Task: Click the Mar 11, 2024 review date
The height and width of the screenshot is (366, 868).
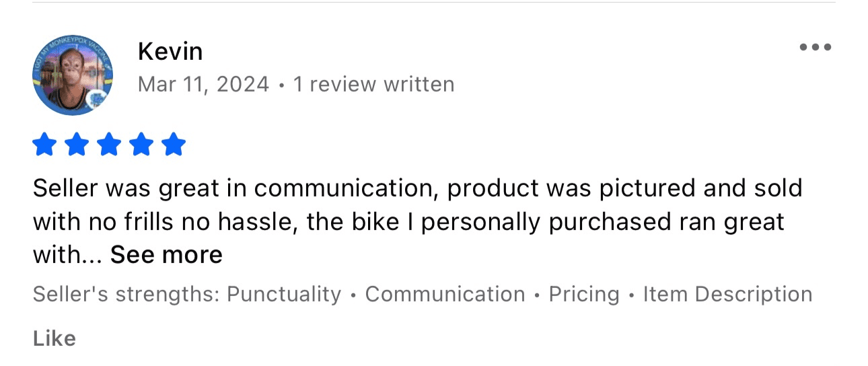Action: tap(203, 85)
